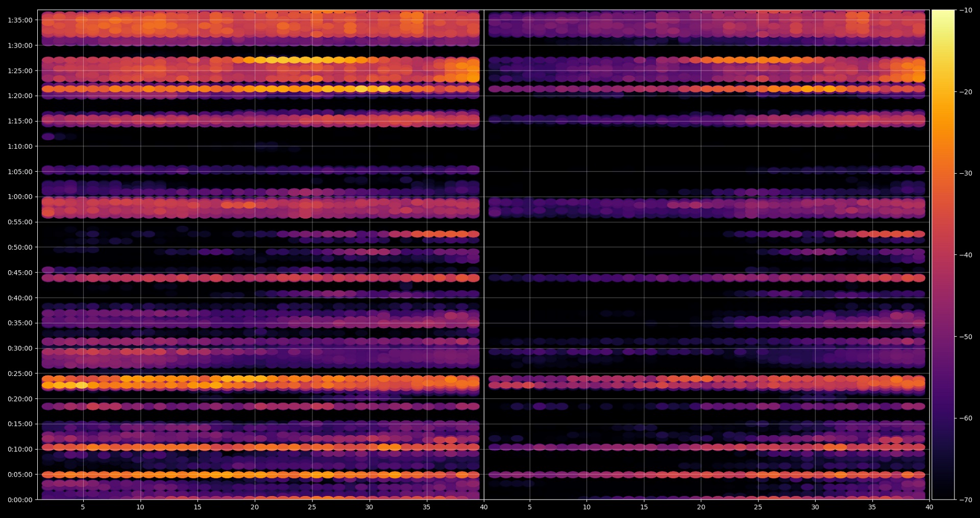Click x-axis tick 25 under right heatmap
Viewport: 980px width, 518px height.
pyautogui.click(x=758, y=507)
